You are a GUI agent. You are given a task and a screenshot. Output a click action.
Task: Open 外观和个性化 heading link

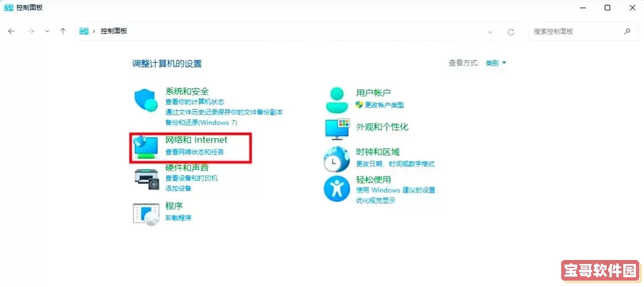click(382, 127)
